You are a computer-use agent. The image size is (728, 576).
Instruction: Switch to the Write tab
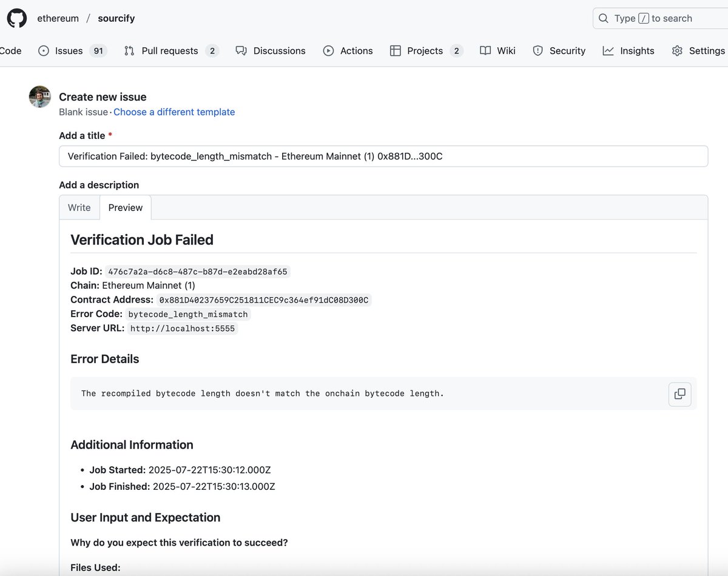79,207
